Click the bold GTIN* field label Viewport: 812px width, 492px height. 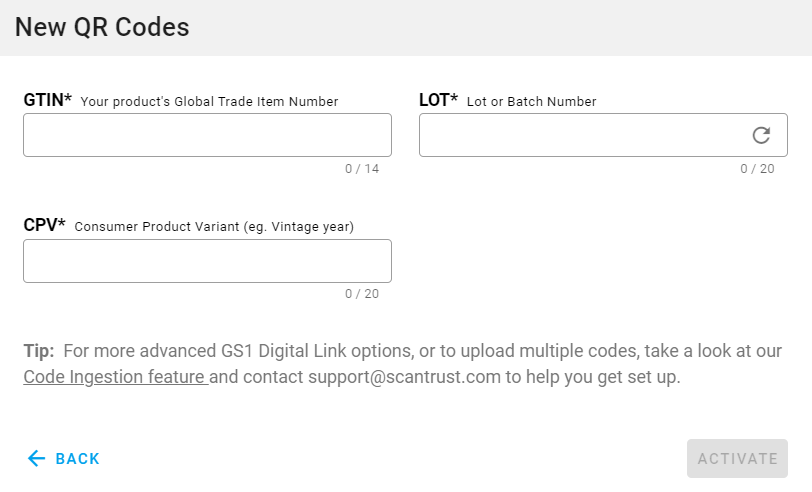click(x=48, y=100)
